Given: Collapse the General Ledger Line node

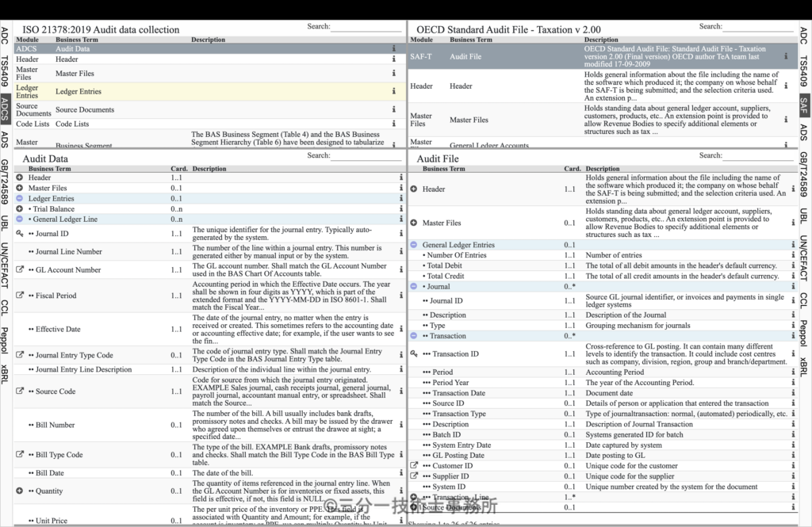Looking at the screenshot, I should 19,219.
